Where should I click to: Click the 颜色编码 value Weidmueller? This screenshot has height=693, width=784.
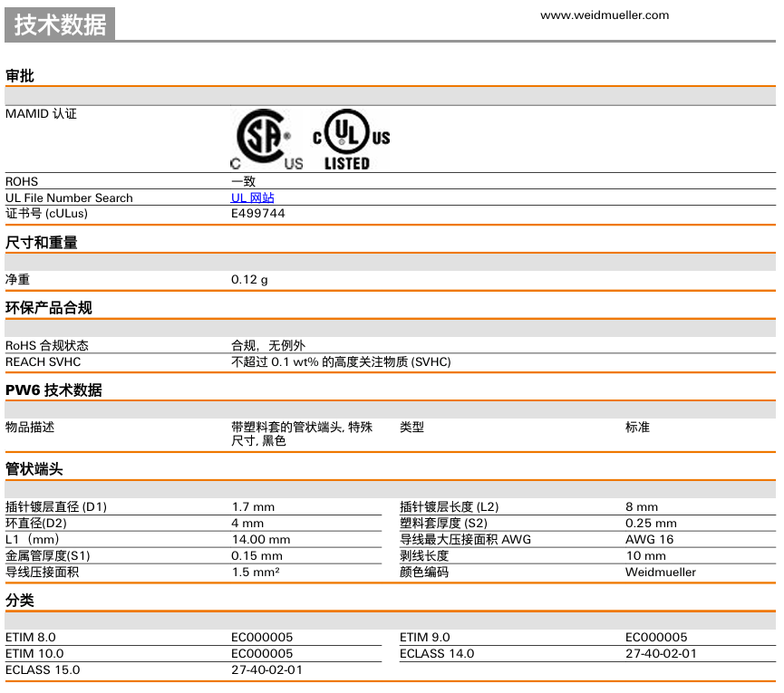(x=661, y=573)
